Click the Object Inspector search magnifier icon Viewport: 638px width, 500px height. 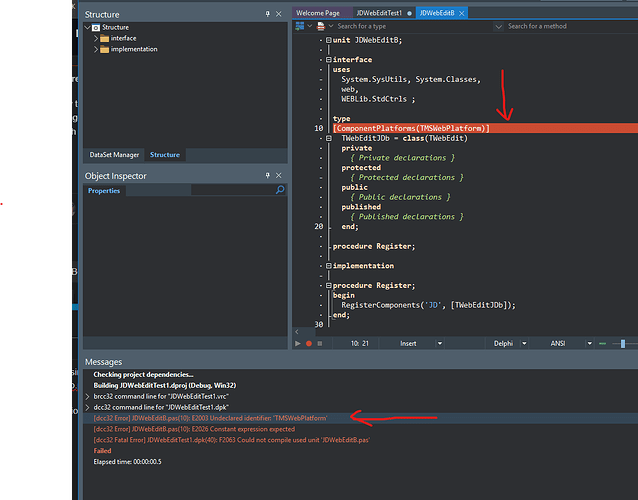coord(280,190)
